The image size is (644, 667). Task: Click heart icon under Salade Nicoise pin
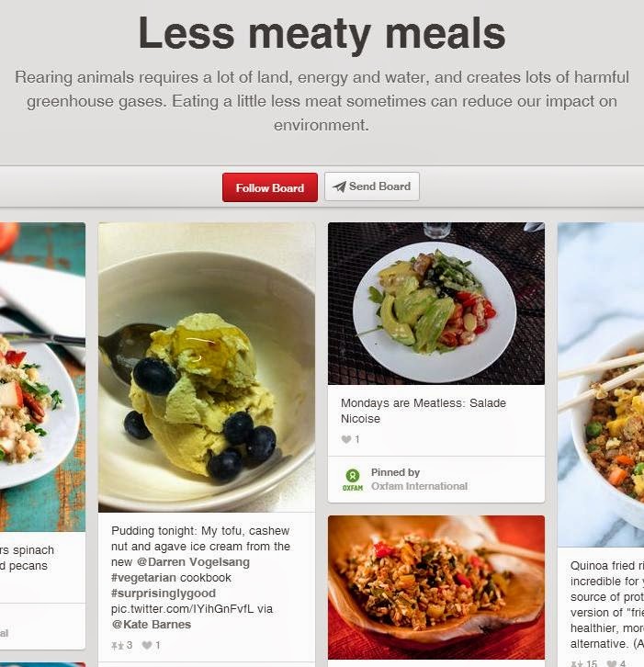pyautogui.click(x=346, y=439)
